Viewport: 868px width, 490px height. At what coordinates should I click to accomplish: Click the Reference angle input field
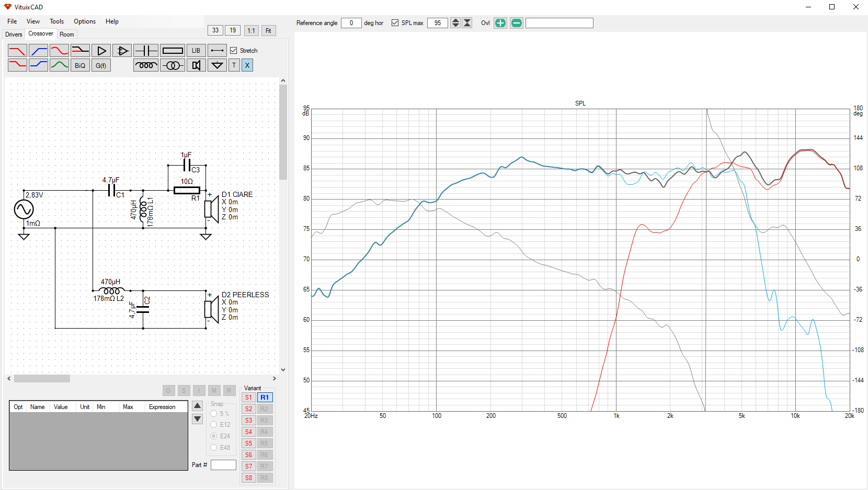click(351, 23)
